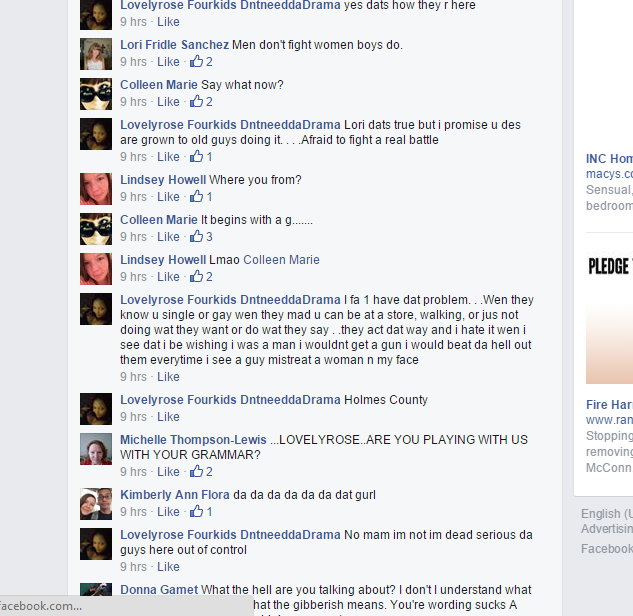Screen dimensions: 633x616
Task: Like Lori Fridle Sanchez's comment
Action: (168, 62)
